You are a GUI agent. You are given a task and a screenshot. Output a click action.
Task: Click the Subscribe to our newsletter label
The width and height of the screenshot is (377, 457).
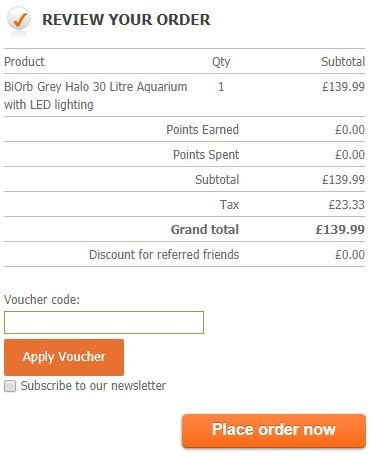tap(93, 386)
